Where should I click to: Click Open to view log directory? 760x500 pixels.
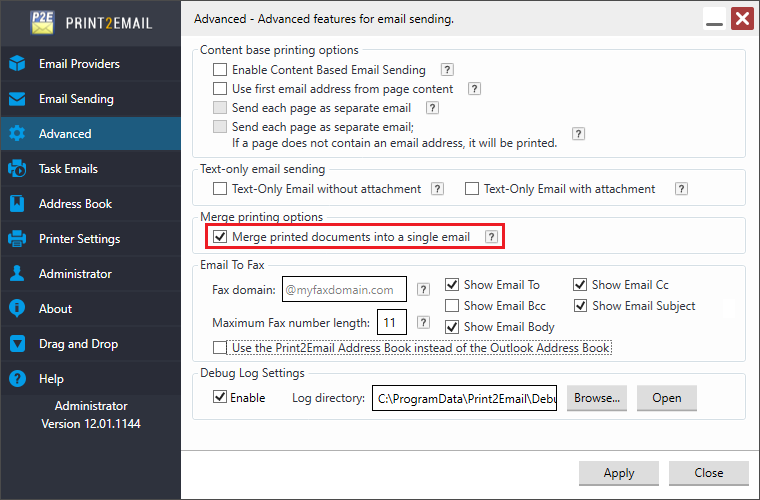click(x=666, y=398)
